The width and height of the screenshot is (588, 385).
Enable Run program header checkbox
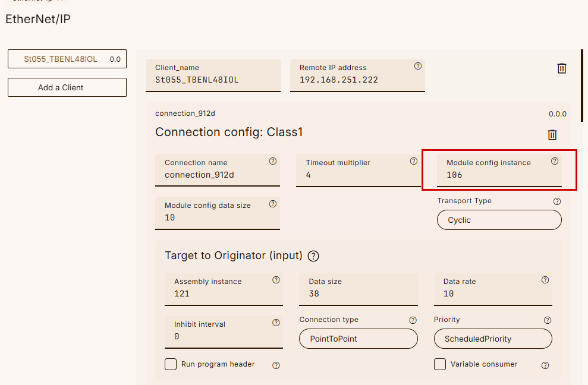(x=171, y=364)
